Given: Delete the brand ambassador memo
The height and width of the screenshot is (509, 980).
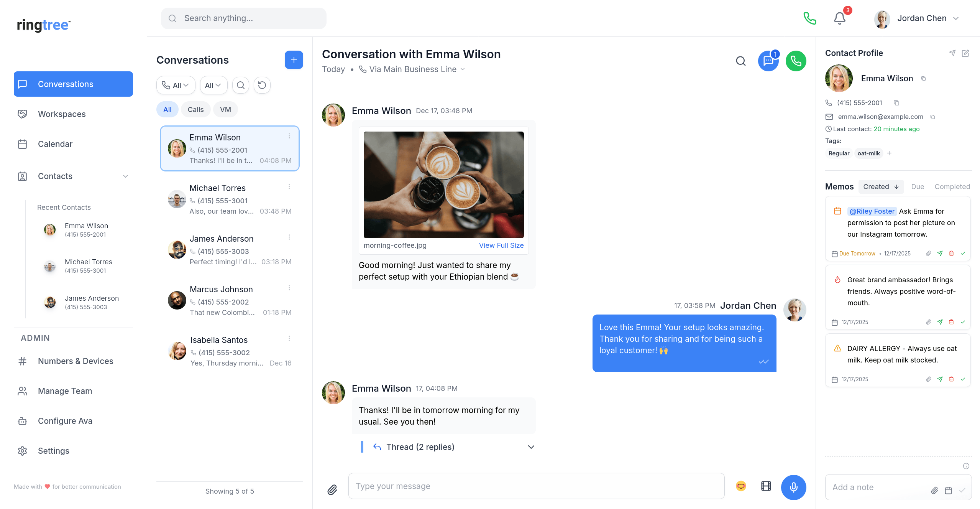Looking at the screenshot, I should click(x=951, y=322).
